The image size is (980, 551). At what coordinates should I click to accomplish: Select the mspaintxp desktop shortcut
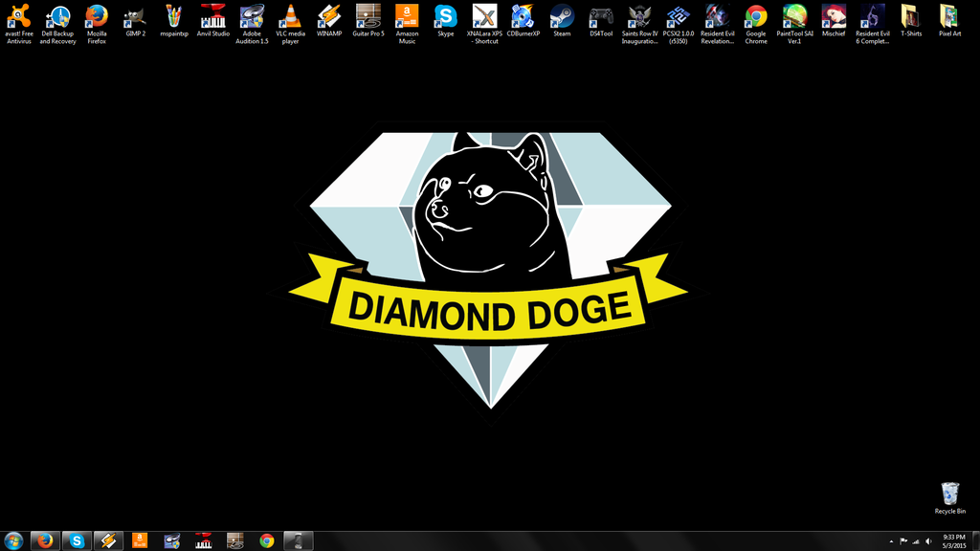point(174,20)
